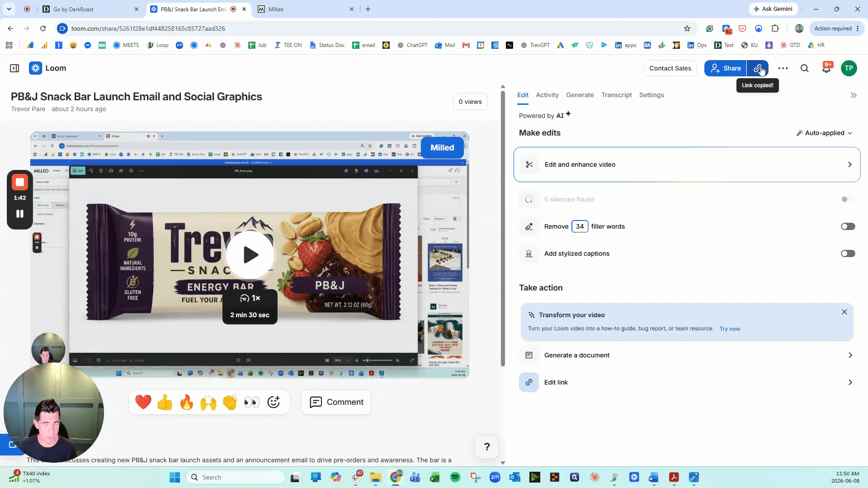Play the video with center play button
868x488 pixels.
[250, 255]
